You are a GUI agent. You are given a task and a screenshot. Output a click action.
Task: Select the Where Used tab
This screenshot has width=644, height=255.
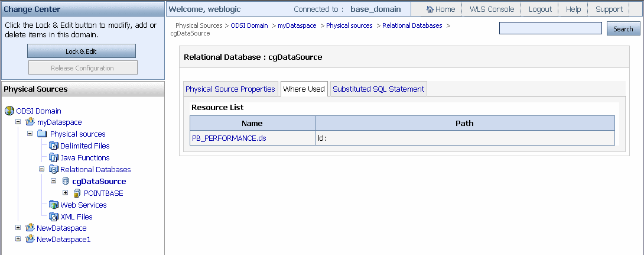click(x=304, y=89)
